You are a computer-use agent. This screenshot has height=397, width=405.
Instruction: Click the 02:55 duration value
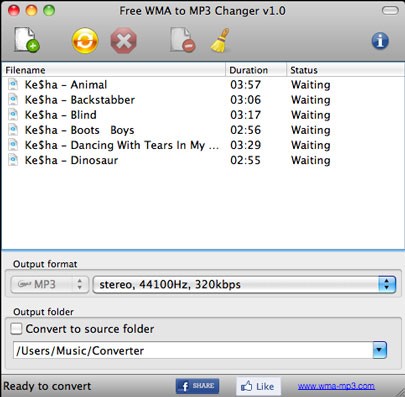point(245,160)
